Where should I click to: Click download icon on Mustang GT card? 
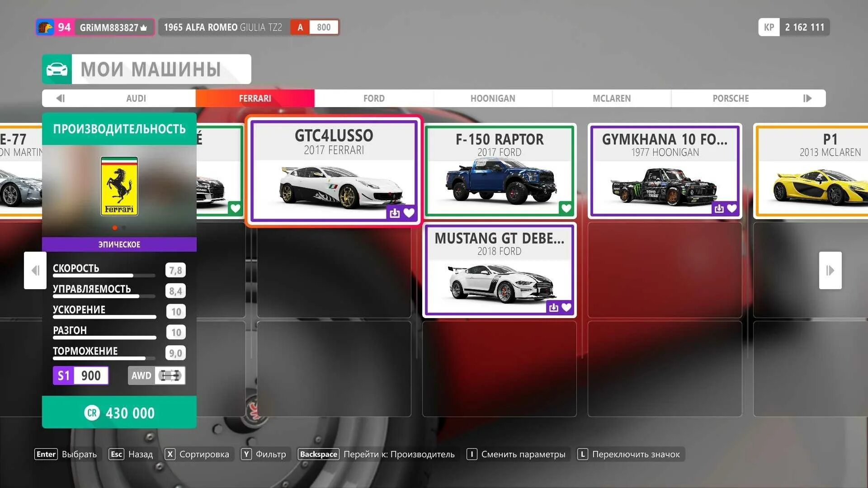click(553, 307)
